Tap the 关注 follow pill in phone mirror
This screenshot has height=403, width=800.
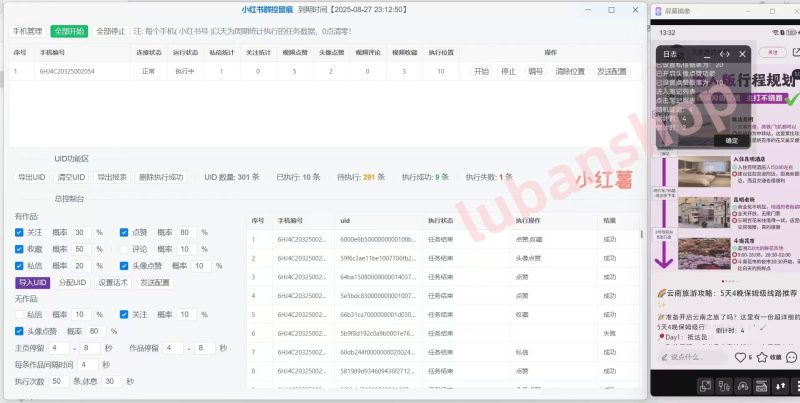coord(773,52)
